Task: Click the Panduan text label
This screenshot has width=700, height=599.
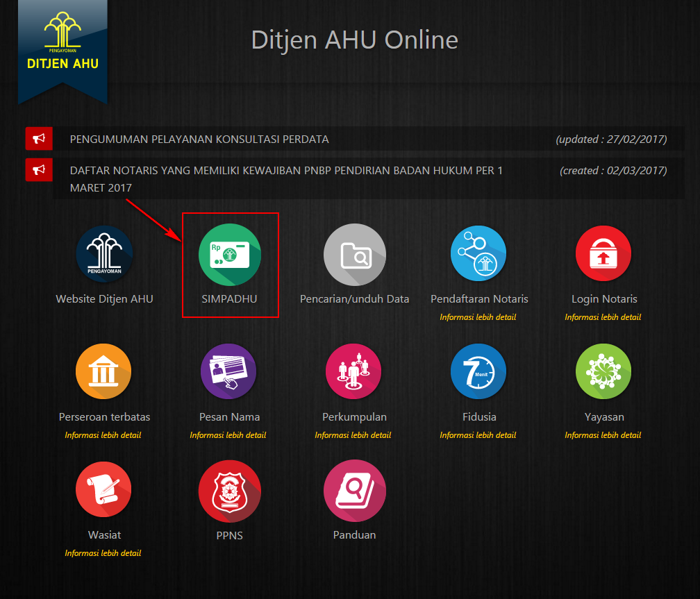Action: tap(354, 534)
